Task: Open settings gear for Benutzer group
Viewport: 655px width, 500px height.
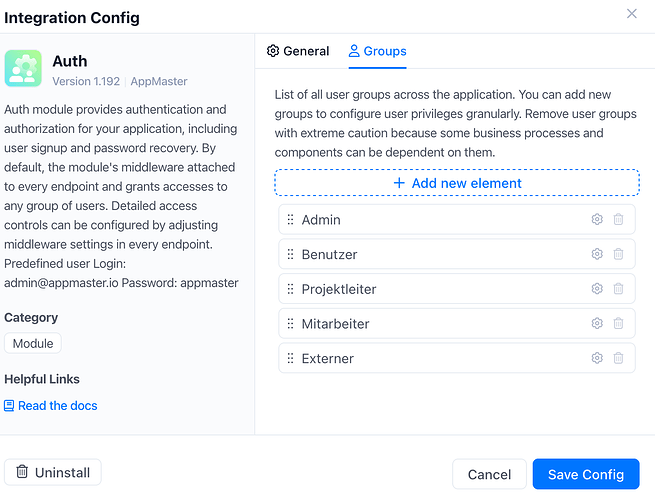Action: (x=597, y=254)
